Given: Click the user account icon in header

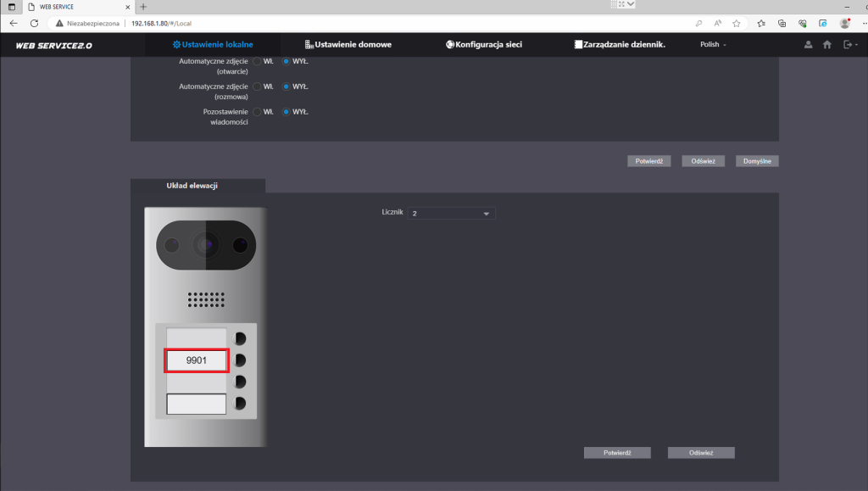Looking at the screenshot, I should click(x=809, y=45).
